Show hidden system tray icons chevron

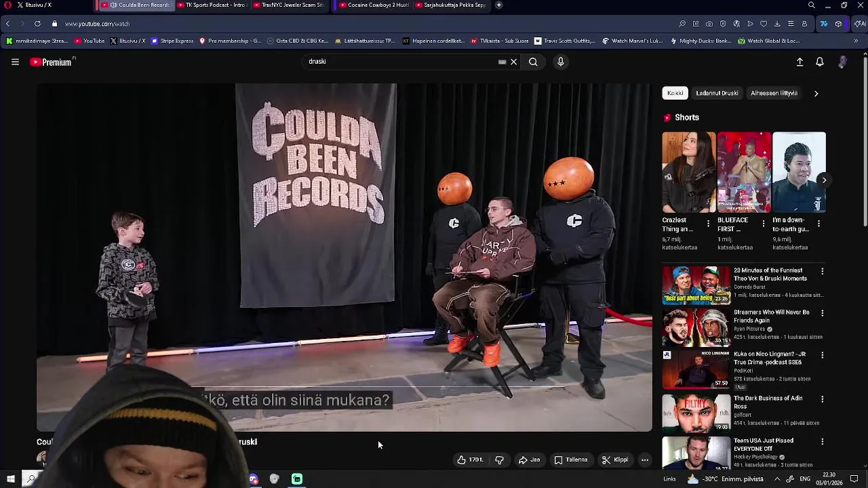pos(777,479)
